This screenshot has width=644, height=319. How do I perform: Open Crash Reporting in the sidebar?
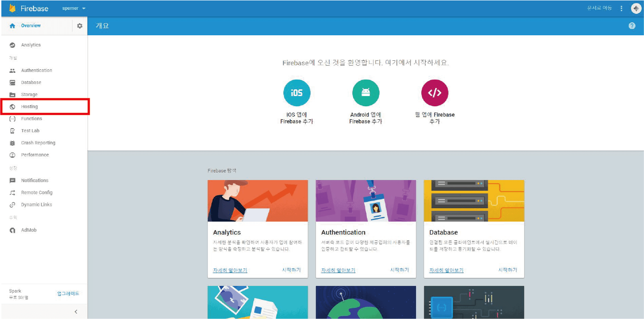point(38,143)
